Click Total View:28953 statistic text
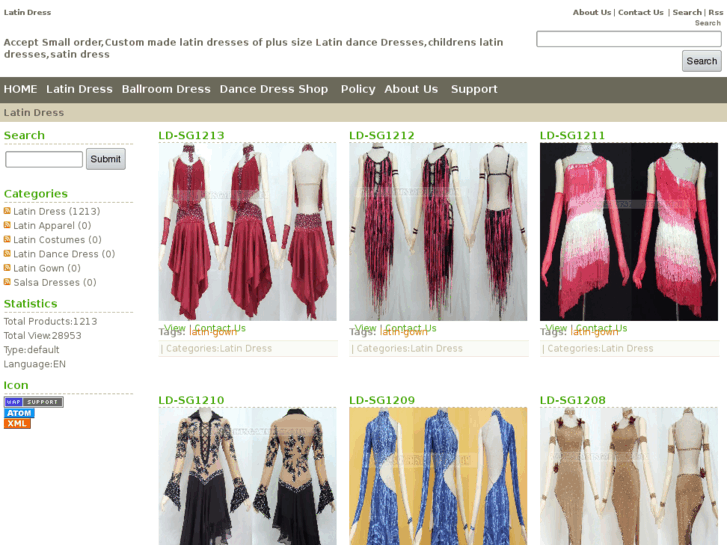This screenshot has height=545, width=727. click(x=43, y=335)
